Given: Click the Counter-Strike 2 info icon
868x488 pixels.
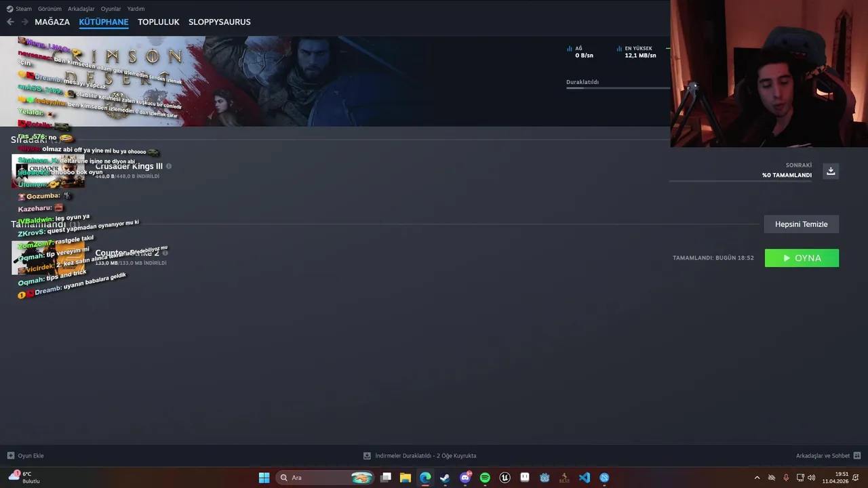Looking at the screenshot, I should point(165,253).
